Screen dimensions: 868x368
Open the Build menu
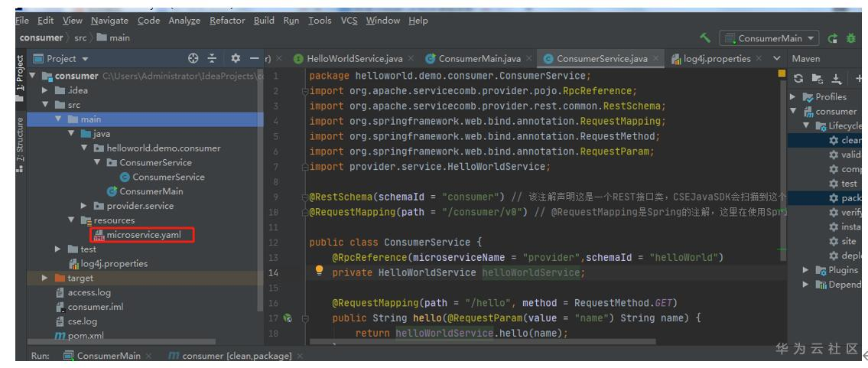(x=264, y=21)
